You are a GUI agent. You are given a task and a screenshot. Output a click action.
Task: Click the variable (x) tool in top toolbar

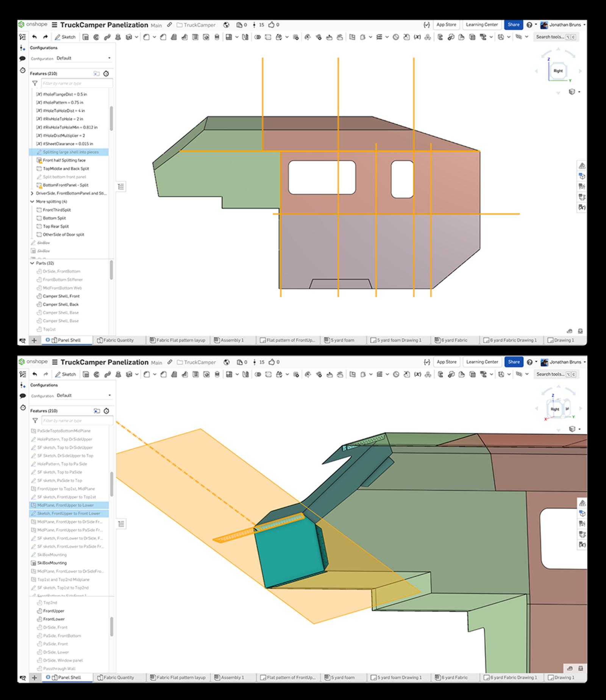[x=417, y=37]
